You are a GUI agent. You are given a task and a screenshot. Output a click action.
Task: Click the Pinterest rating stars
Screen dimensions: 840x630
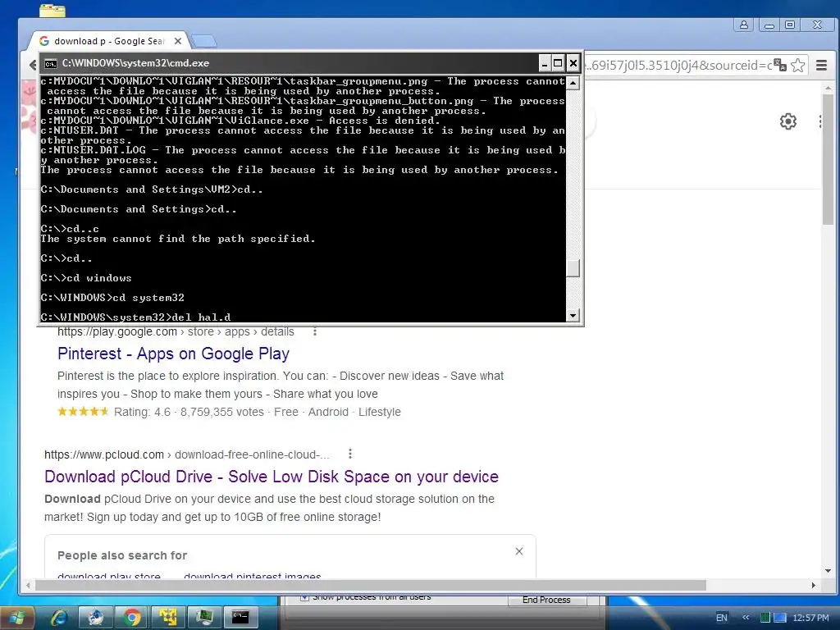click(x=83, y=412)
